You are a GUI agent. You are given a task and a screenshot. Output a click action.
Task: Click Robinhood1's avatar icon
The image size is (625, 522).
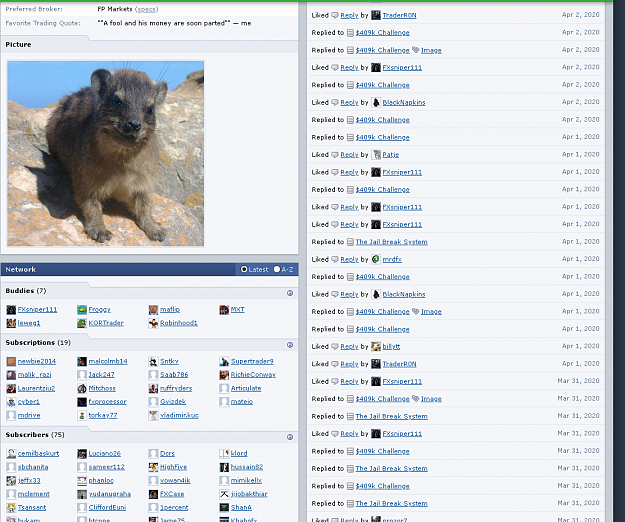(153, 323)
